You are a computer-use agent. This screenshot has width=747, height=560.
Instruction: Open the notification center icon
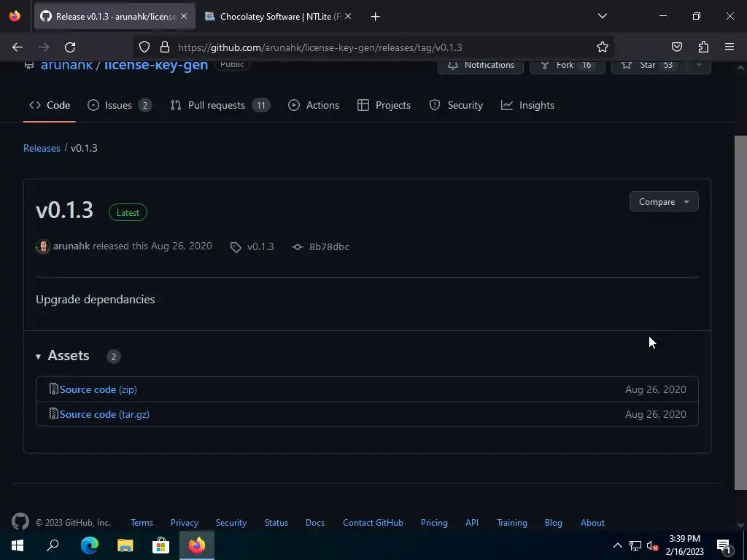point(724,546)
